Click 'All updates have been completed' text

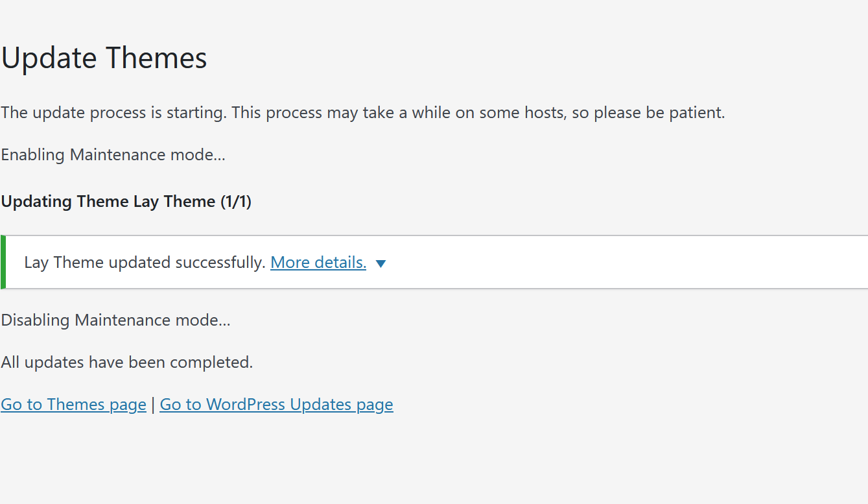[x=126, y=363]
